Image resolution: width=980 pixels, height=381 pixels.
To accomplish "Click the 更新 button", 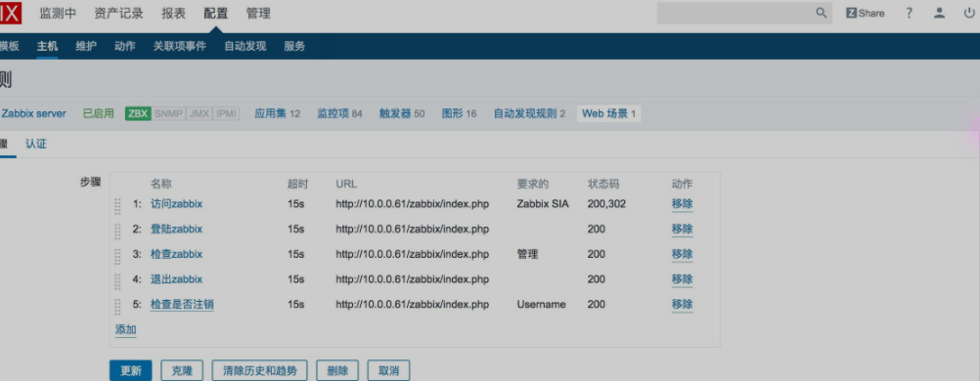I will pos(131,370).
